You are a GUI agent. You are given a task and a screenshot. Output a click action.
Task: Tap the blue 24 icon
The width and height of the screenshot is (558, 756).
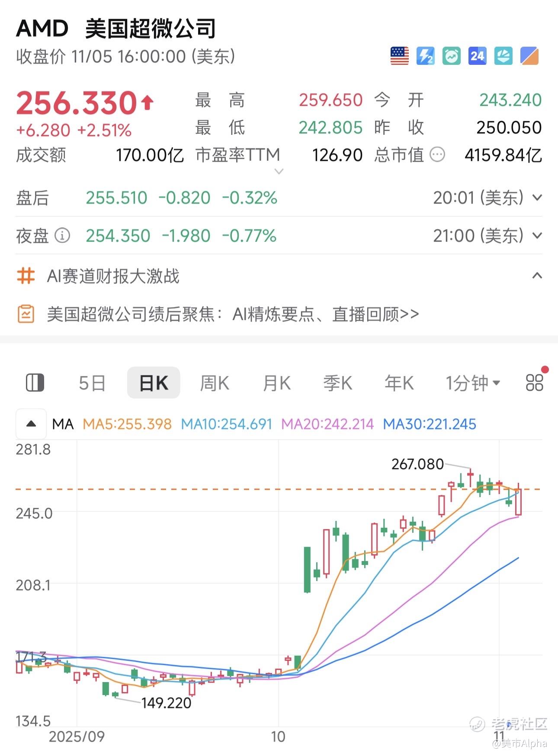pyautogui.click(x=477, y=56)
